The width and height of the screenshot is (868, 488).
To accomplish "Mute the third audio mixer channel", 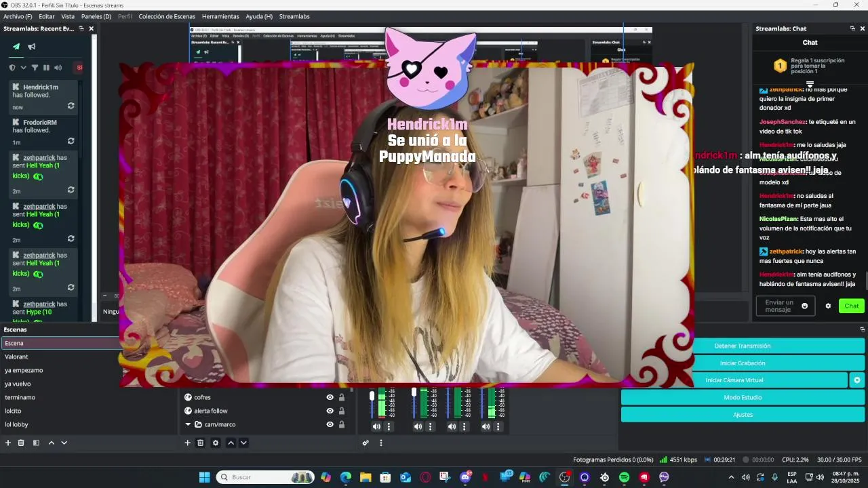I will pos(452,426).
